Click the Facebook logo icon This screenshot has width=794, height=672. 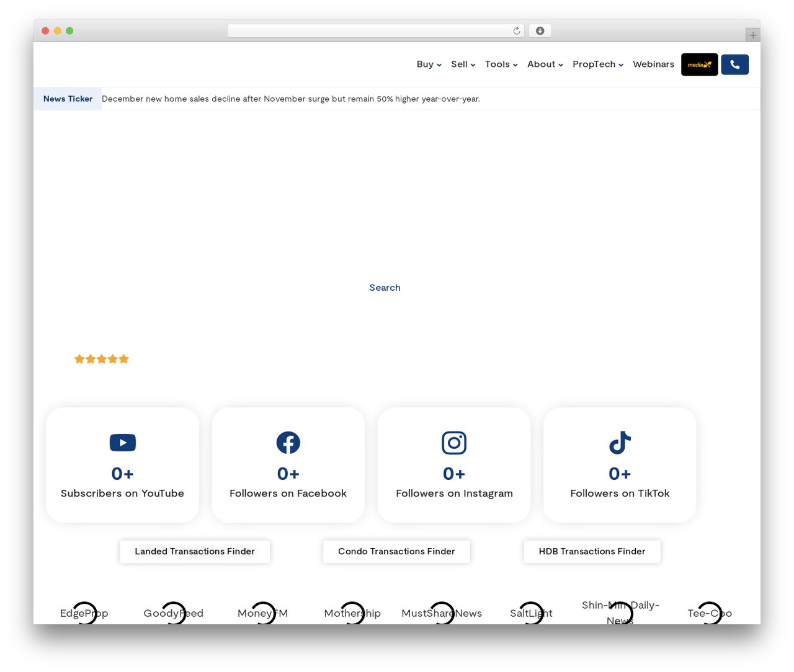coord(288,443)
